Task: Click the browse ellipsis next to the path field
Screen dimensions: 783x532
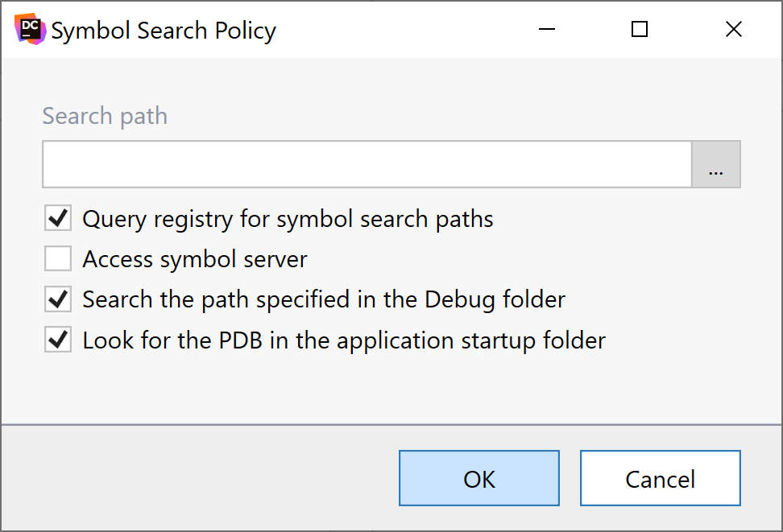Action: [x=716, y=163]
